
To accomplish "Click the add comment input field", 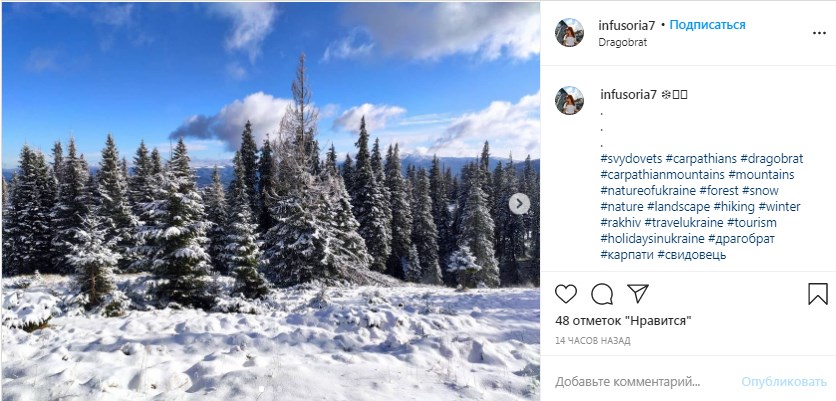I will [x=640, y=382].
